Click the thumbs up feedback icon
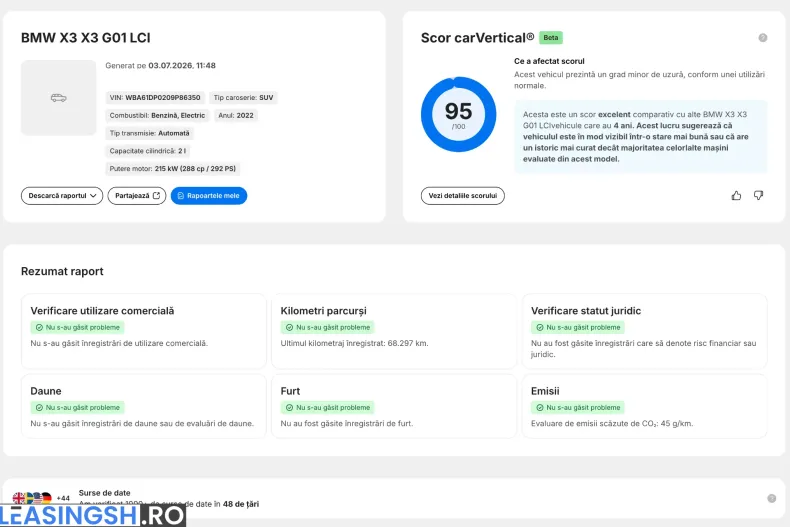The width and height of the screenshot is (790, 527). pos(736,195)
